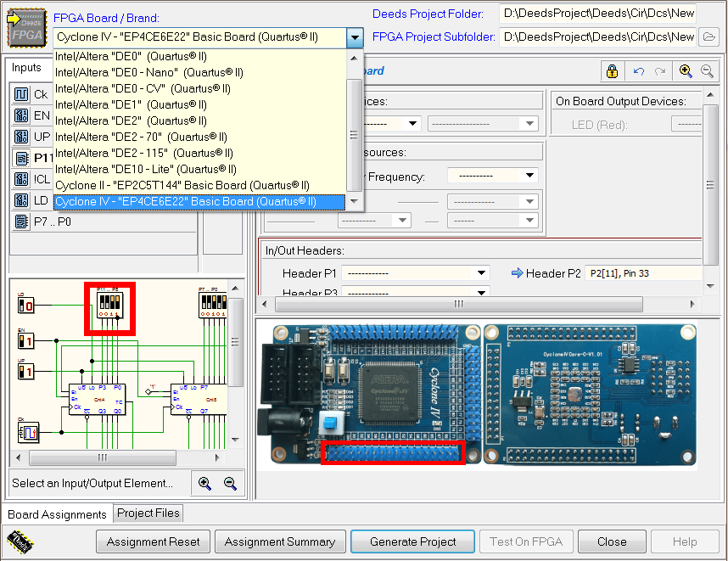Click the redo arrow in the assignment toolbar
The image size is (728, 561).
660,71
